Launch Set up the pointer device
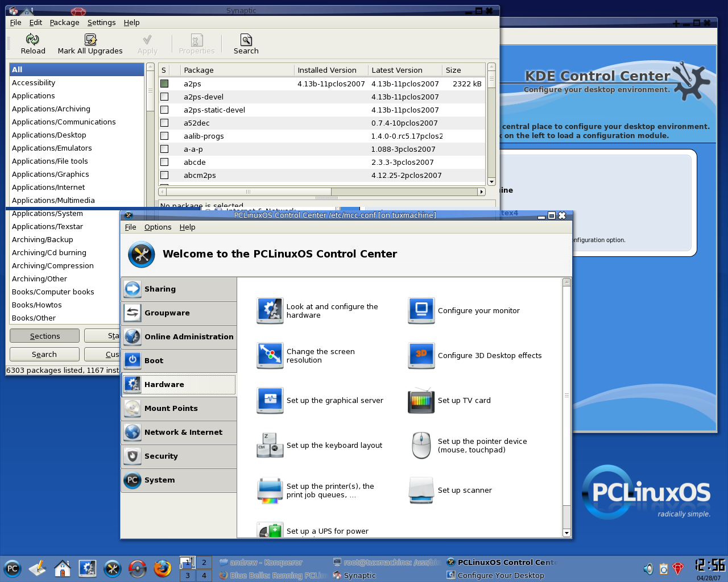728x582 pixels. tap(468, 446)
